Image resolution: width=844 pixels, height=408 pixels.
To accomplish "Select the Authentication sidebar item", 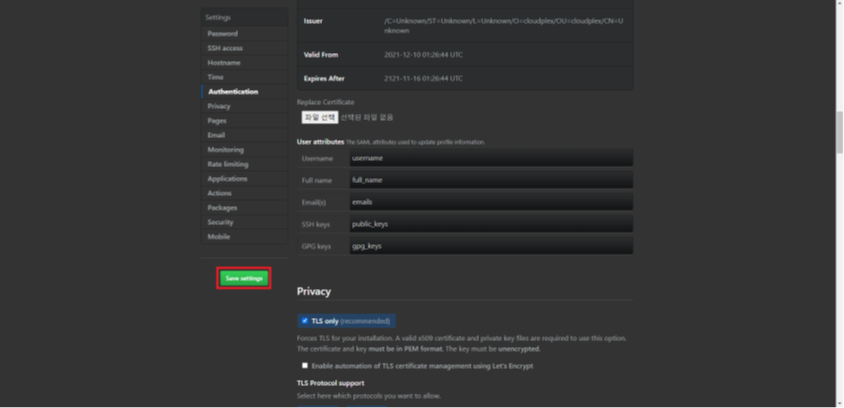I will tap(233, 92).
